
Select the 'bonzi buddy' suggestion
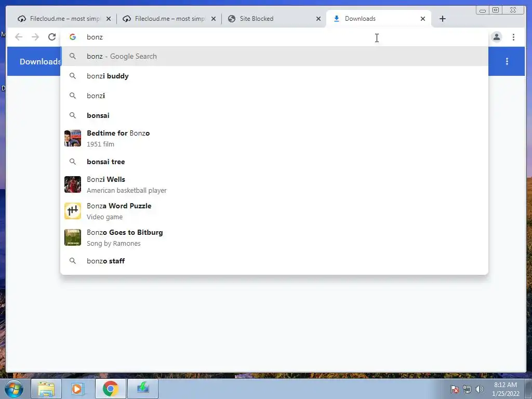click(x=274, y=76)
